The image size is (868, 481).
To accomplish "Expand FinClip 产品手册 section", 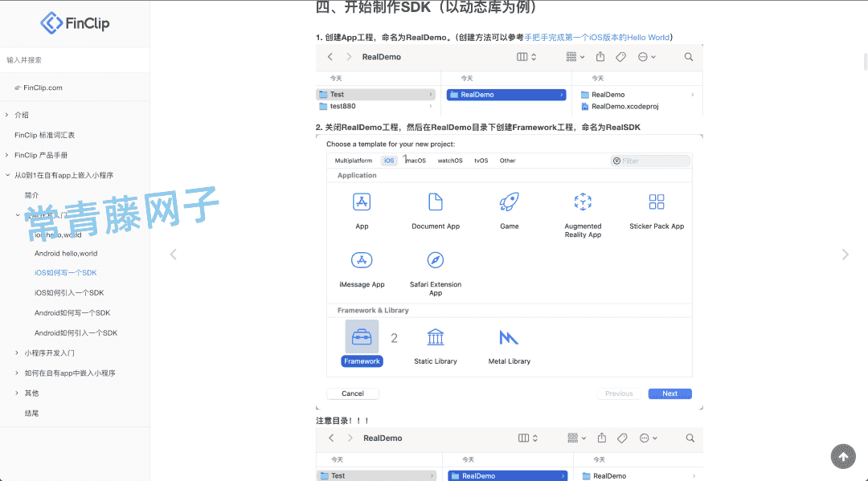I will pyautogui.click(x=6, y=155).
